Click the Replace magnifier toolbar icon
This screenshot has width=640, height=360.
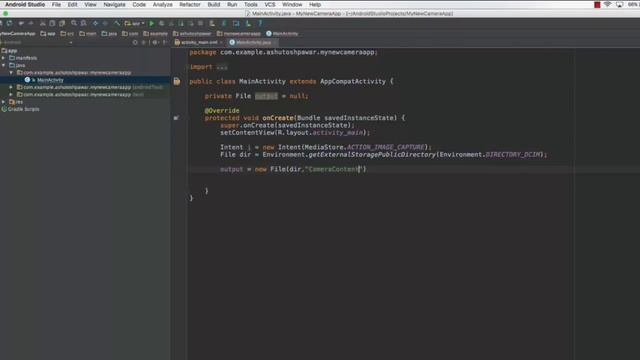(84, 23)
